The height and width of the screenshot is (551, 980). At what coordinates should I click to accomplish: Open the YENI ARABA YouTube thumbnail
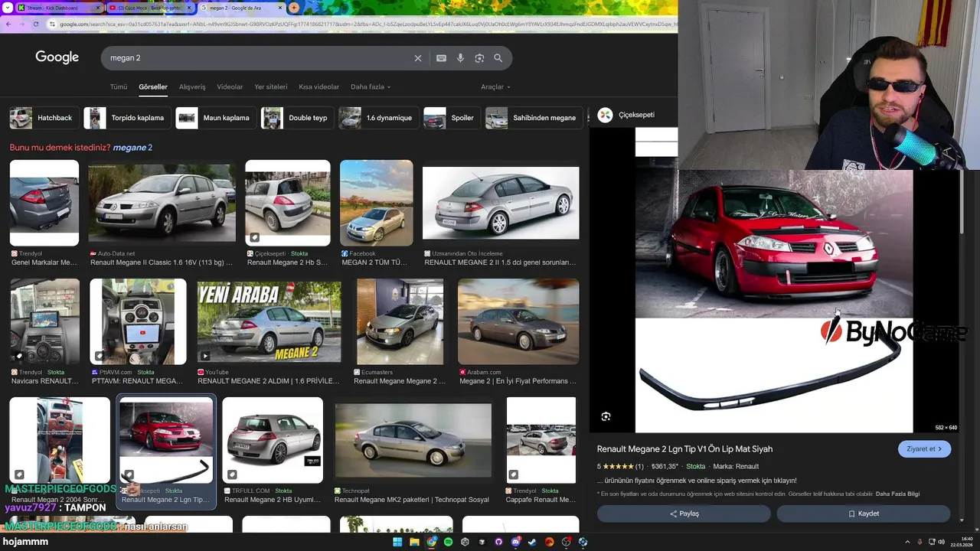pyautogui.click(x=269, y=321)
